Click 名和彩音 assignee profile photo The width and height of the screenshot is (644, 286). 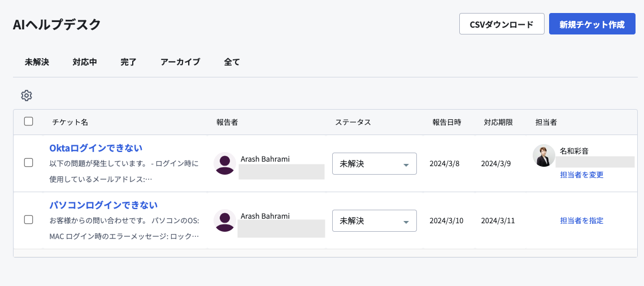pyautogui.click(x=544, y=155)
